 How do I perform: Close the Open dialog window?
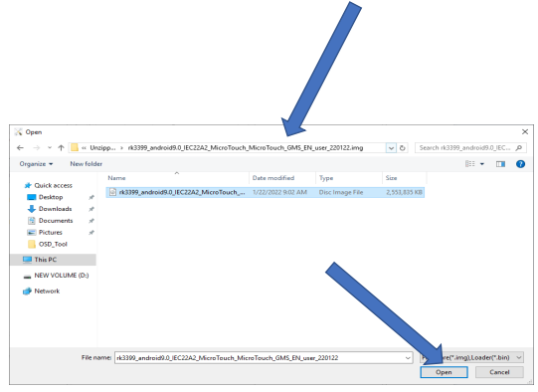(x=525, y=132)
